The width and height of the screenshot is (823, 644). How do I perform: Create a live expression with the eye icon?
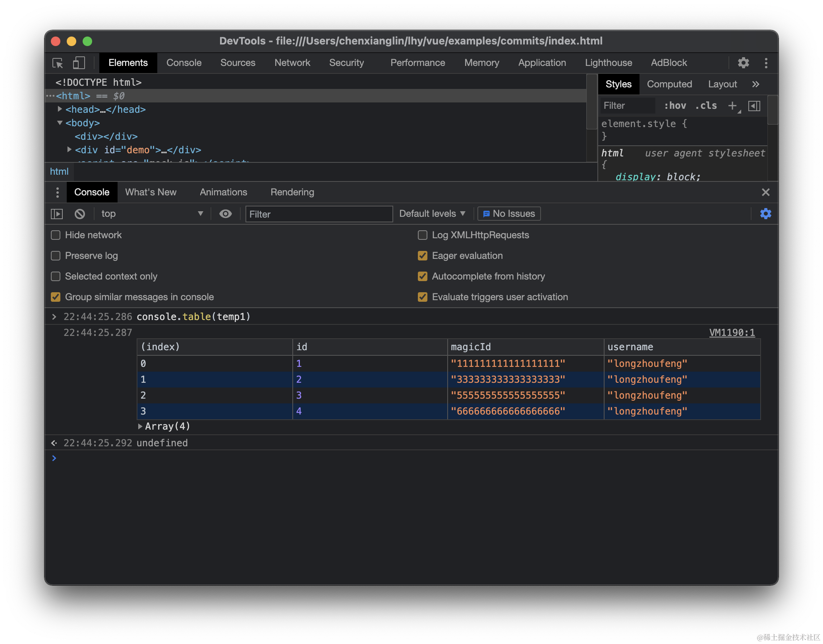pos(225,214)
